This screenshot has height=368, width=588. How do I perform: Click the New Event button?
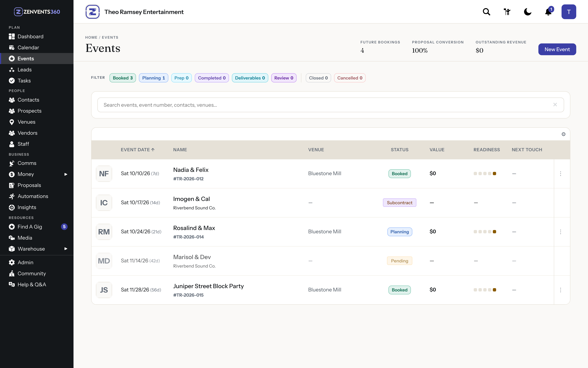(x=557, y=49)
